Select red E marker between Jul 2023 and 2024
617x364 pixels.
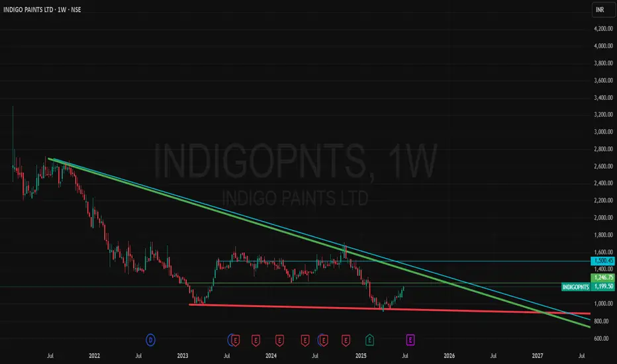click(256, 340)
